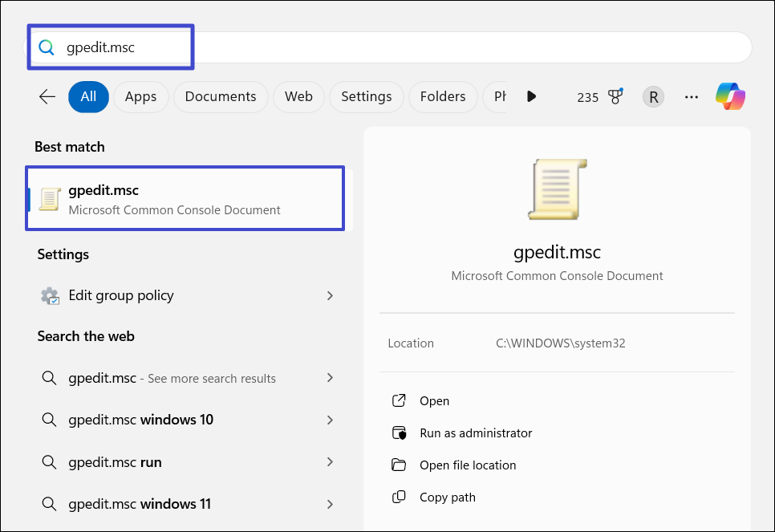Expand the Edit group policy result
775x532 pixels.
pos(330,295)
